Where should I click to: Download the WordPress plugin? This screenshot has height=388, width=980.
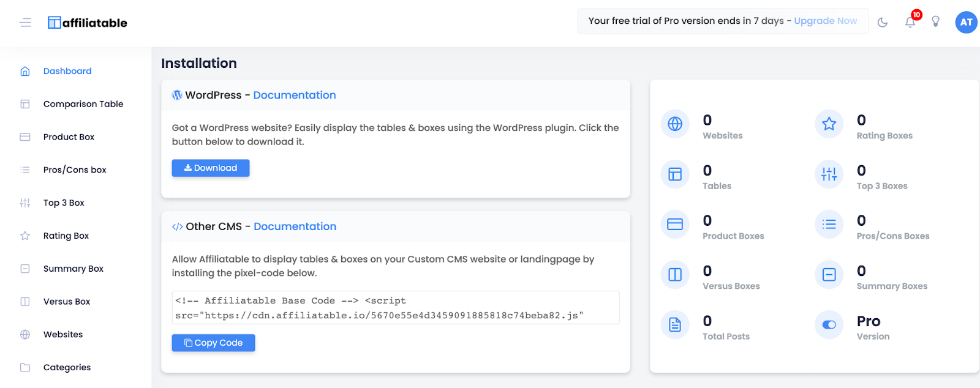click(x=211, y=168)
